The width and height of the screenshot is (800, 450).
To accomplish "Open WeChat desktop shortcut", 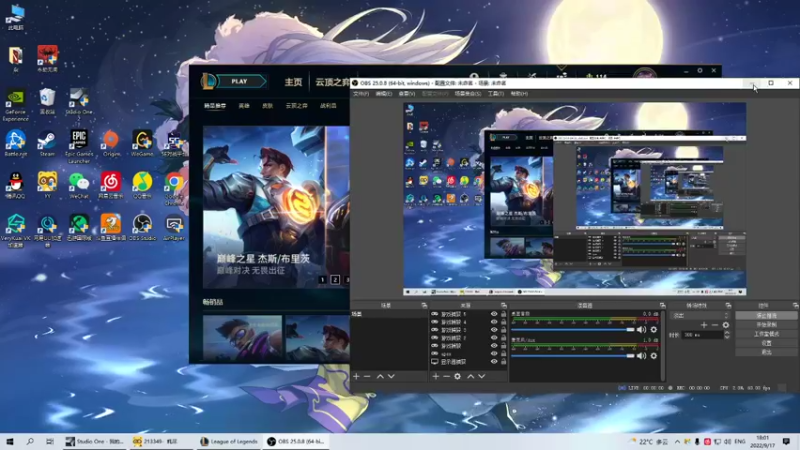I will point(79,186).
